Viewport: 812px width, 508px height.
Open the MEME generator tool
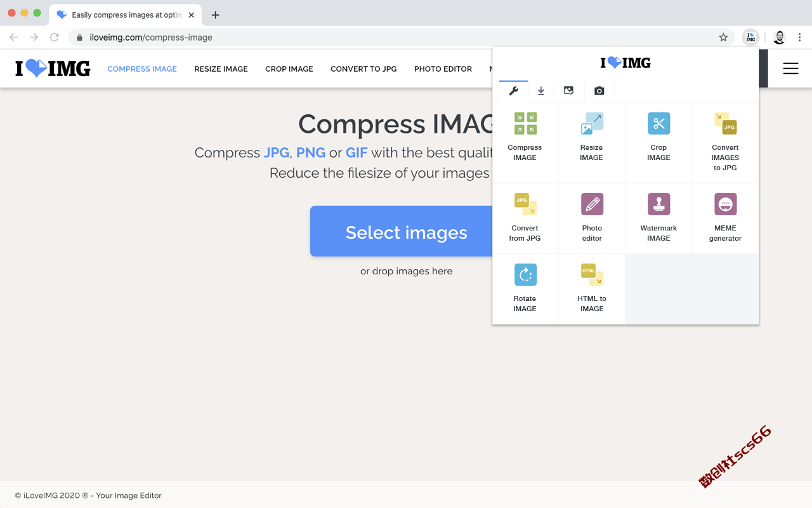(725, 218)
